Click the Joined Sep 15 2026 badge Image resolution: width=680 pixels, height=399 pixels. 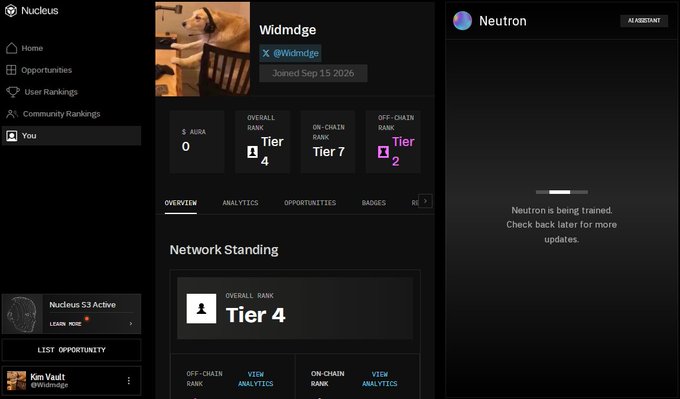[313, 73]
